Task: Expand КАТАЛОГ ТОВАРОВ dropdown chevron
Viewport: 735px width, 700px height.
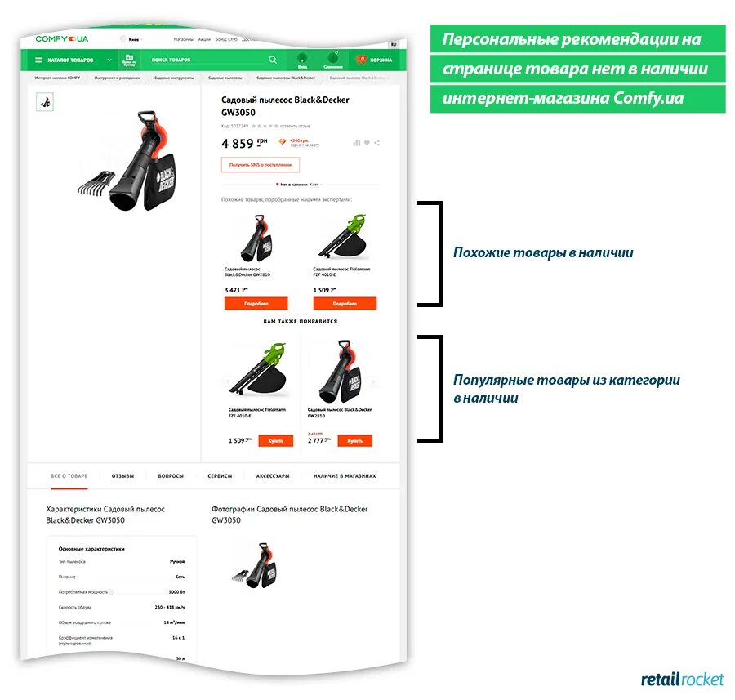Action: click(109, 60)
